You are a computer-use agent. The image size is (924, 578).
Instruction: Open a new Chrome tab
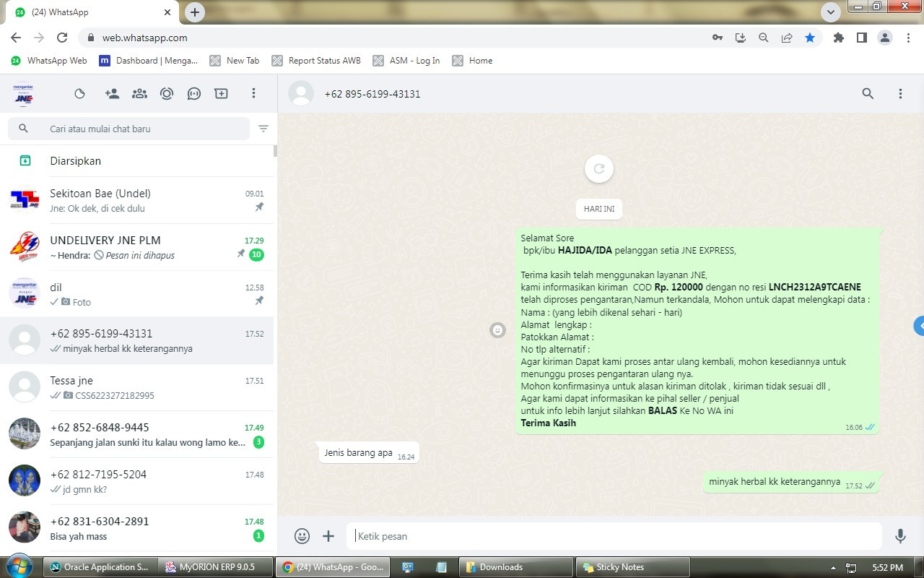click(195, 12)
